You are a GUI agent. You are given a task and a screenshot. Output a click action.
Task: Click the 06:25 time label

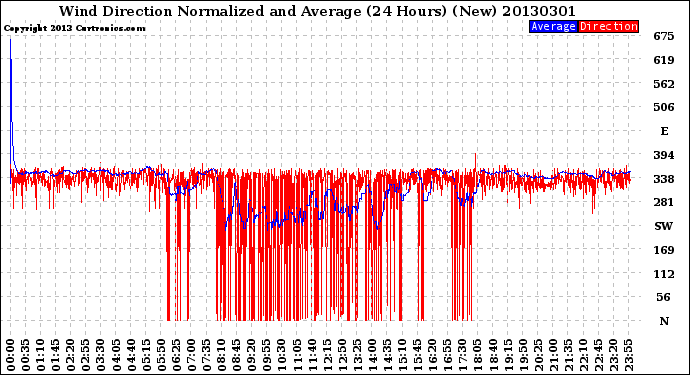click(x=176, y=355)
